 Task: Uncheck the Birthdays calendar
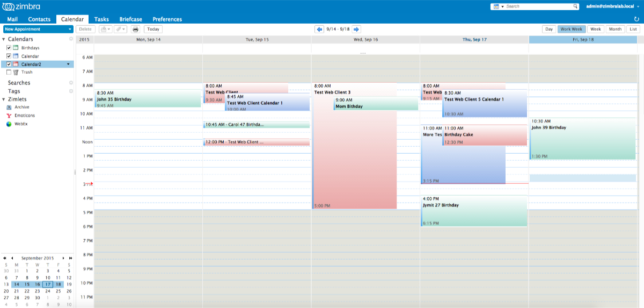pyautogui.click(x=9, y=48)
